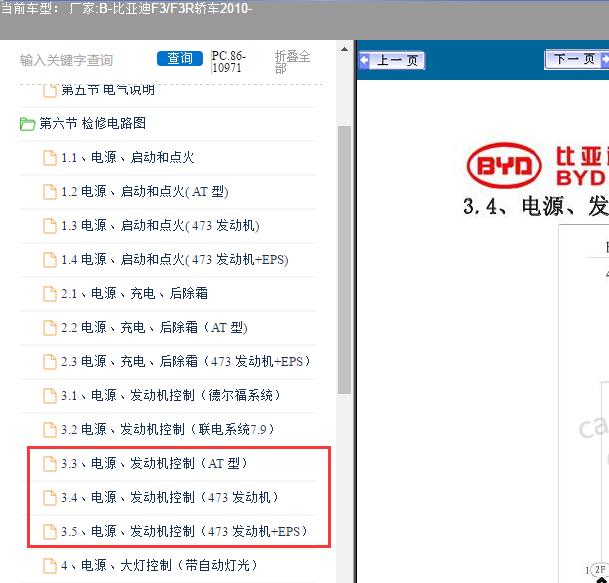Open 1.3 电源、启动和点火(473 发动机)
Image resolution: width=609 pixels, height=583 pixels.
pos(160,226)
